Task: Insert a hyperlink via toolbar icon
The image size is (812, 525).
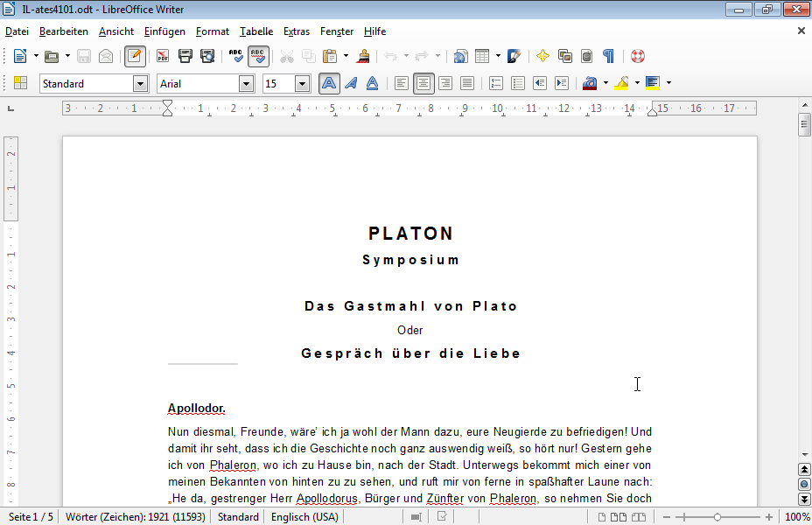Action: [x=460, y=56]
